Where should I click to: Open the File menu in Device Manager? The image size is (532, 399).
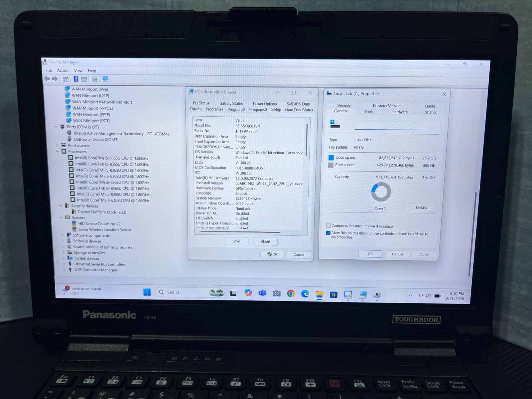click(49, 70)
